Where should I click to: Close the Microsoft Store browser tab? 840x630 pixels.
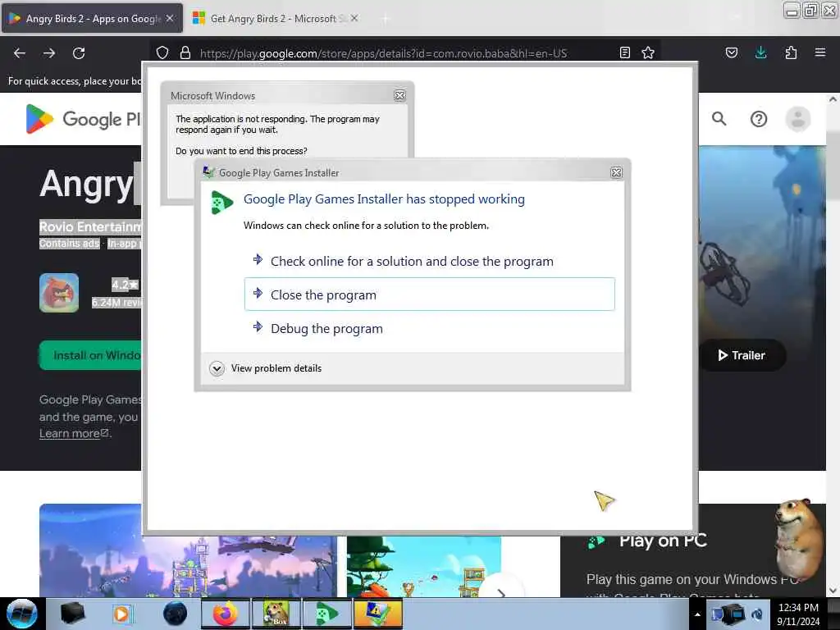(x=354, y=18)
